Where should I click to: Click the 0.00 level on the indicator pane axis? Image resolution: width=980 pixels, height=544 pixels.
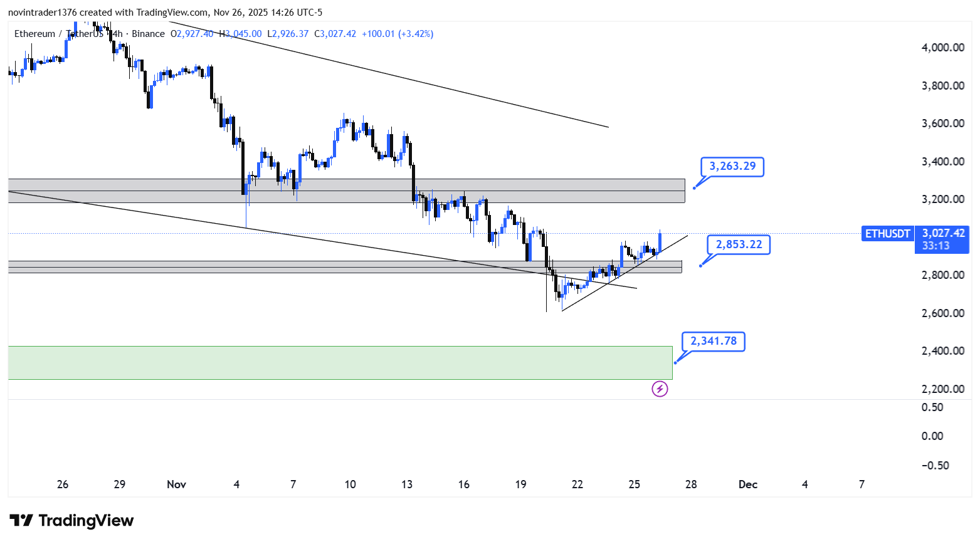coord(932,436)
